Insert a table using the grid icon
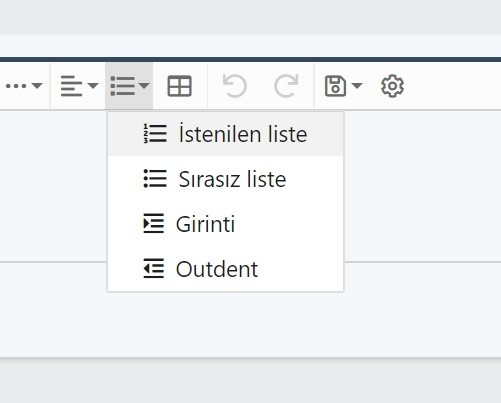 tap(179, 86)
